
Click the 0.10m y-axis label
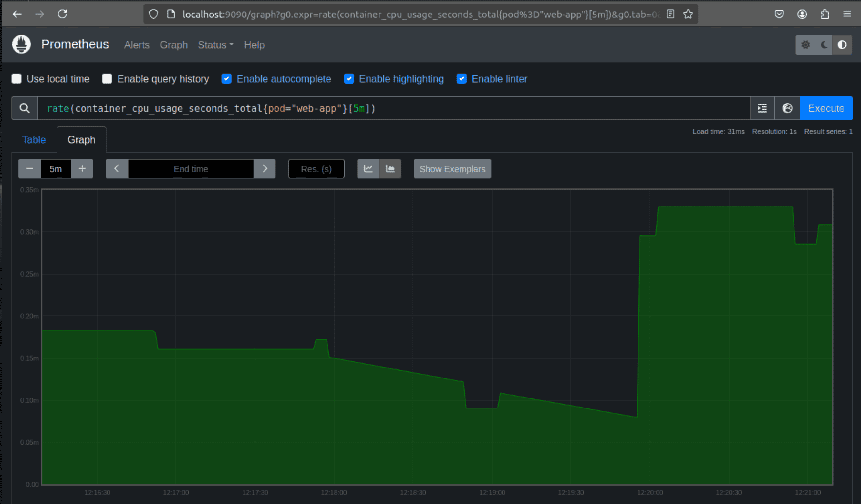point(29,400)
